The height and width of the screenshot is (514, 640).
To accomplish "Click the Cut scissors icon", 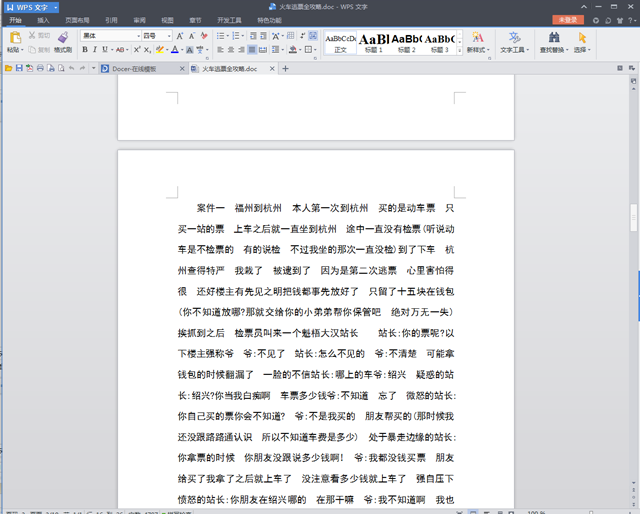I will click(x=32, y=36).
